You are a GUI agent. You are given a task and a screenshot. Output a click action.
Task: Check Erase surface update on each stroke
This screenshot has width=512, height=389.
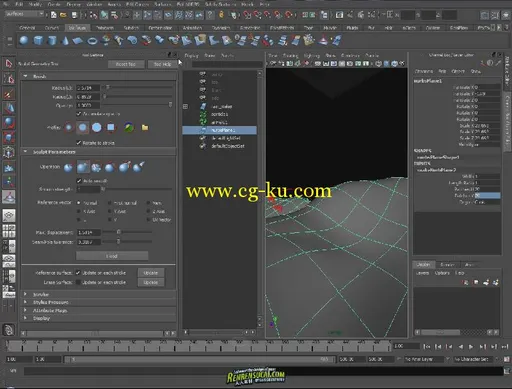tap(78, 282)
